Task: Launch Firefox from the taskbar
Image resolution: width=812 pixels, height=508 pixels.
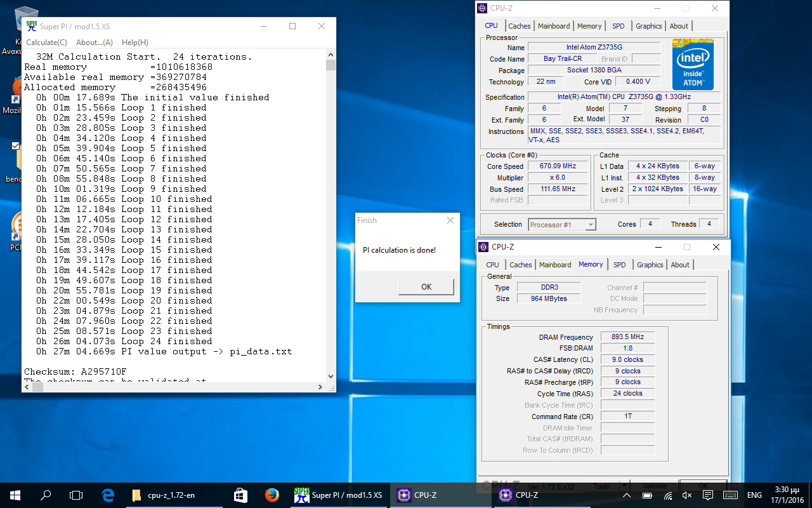Action: 272,495
